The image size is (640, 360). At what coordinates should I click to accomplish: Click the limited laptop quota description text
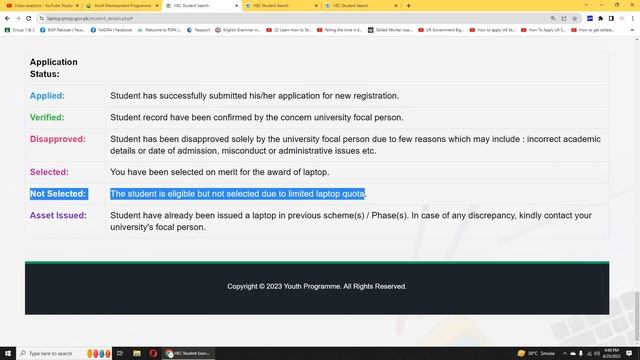pos(238,193)
